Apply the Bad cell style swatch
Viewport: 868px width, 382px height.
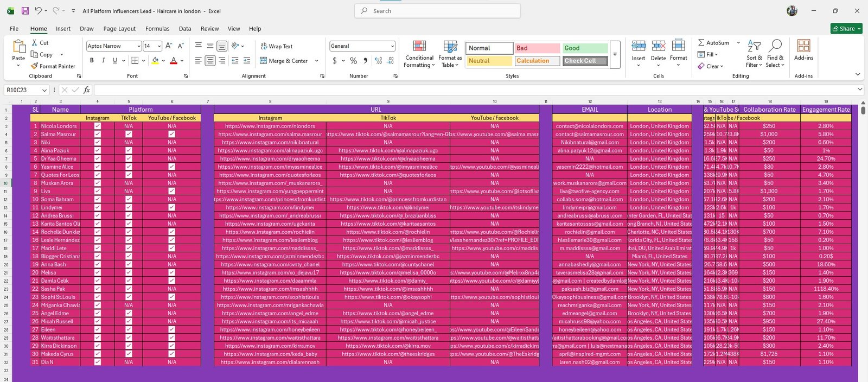(537, 48)
